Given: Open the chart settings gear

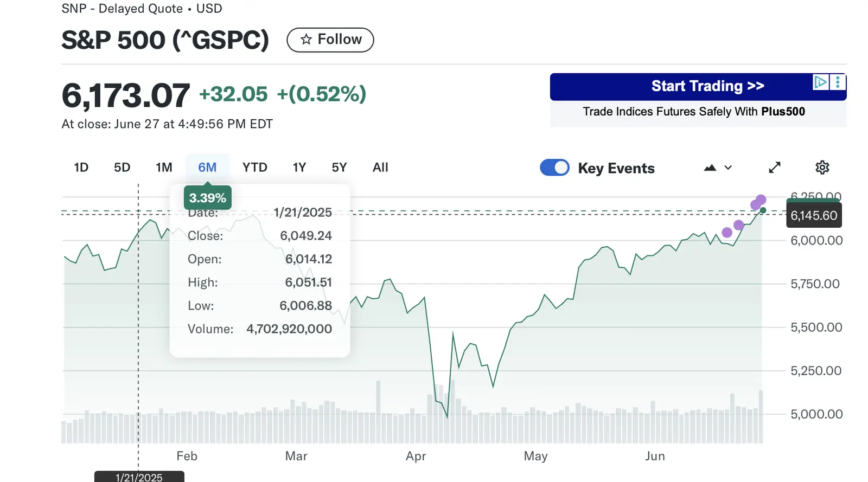Looking at the screenshot, I should [822, 168].
